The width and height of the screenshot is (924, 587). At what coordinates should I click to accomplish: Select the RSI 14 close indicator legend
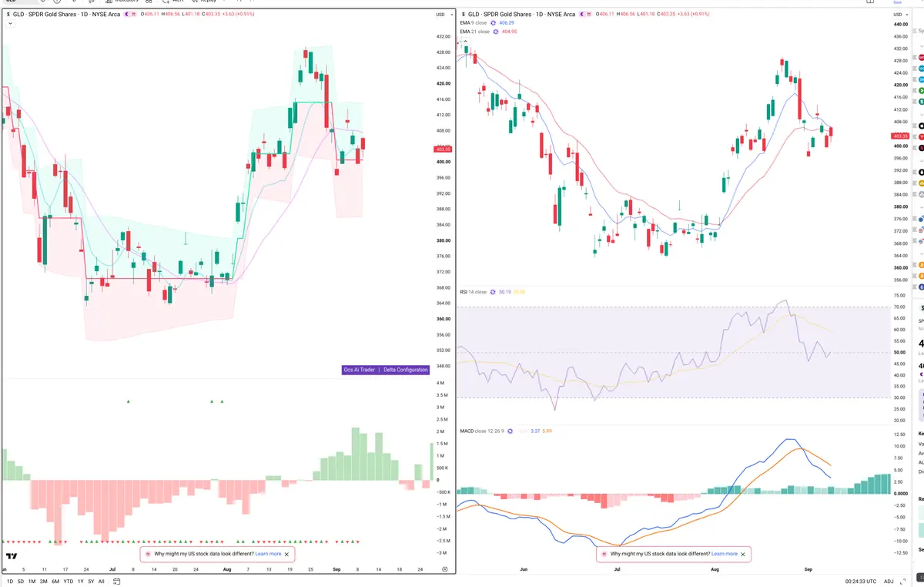[474, 292]
